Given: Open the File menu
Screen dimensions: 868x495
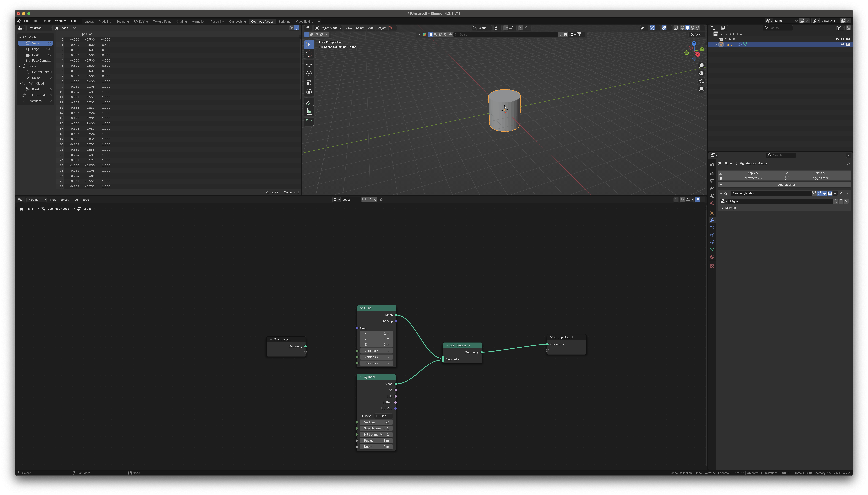Looking at the screenshot, I should (x=26, y=21).
